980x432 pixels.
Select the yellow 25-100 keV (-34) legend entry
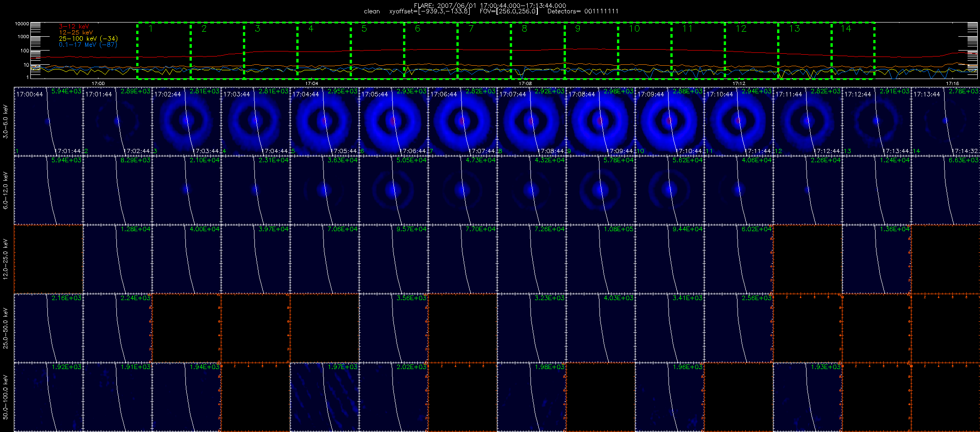tap(88, 39)
